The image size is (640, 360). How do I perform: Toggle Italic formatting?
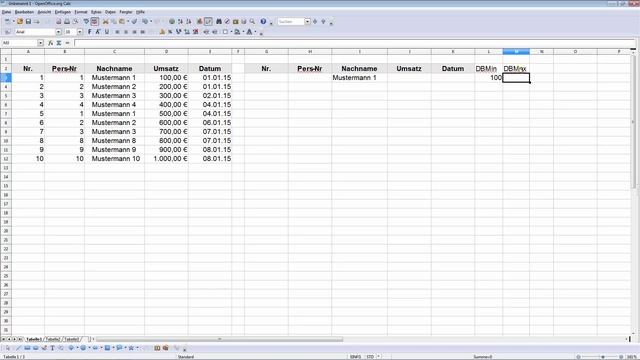point(98,32)
